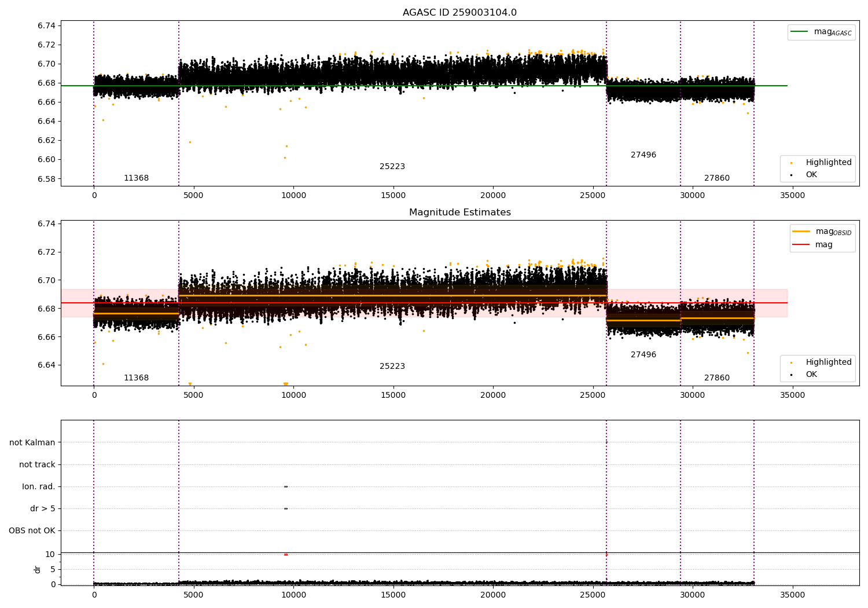This screenshot has height=608, width=868.
Task: Click OBSID label 11368 in the Magnitude Estimates panel
Action: tap(136, 378)
